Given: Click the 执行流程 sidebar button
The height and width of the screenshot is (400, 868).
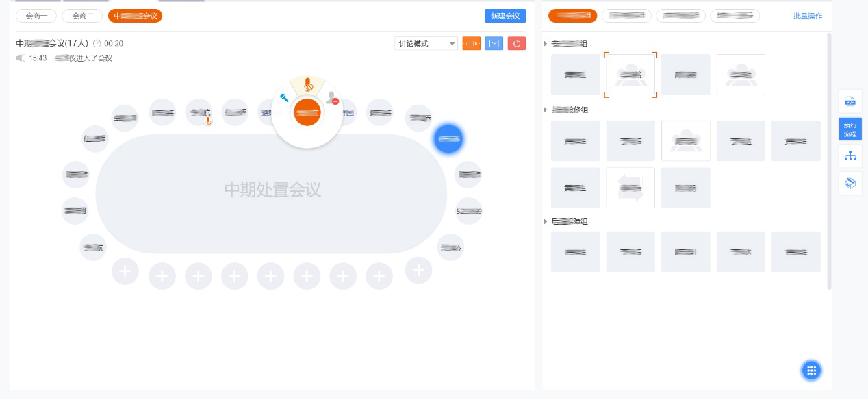Looking at the screenshot, I should pos(850,129).
